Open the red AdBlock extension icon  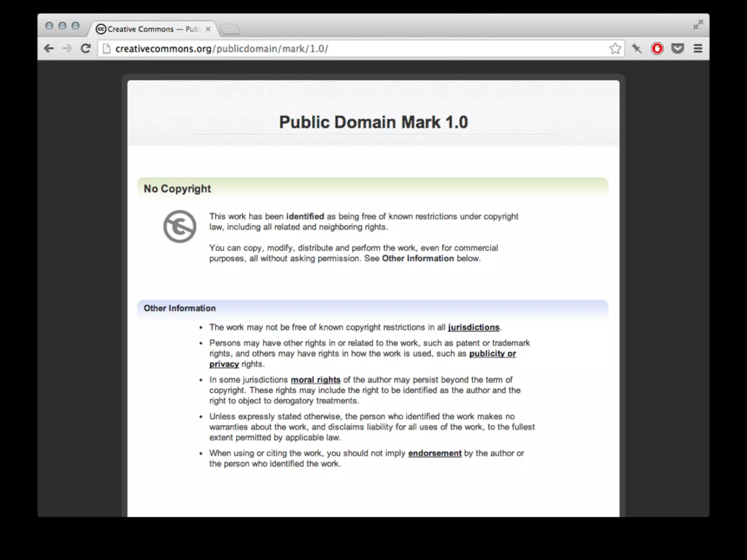[657, 48]
